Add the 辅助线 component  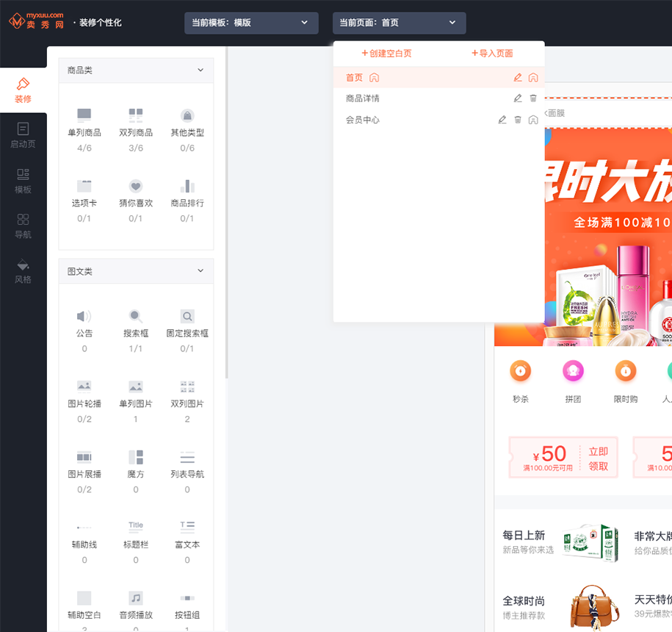tap(84, 542)
